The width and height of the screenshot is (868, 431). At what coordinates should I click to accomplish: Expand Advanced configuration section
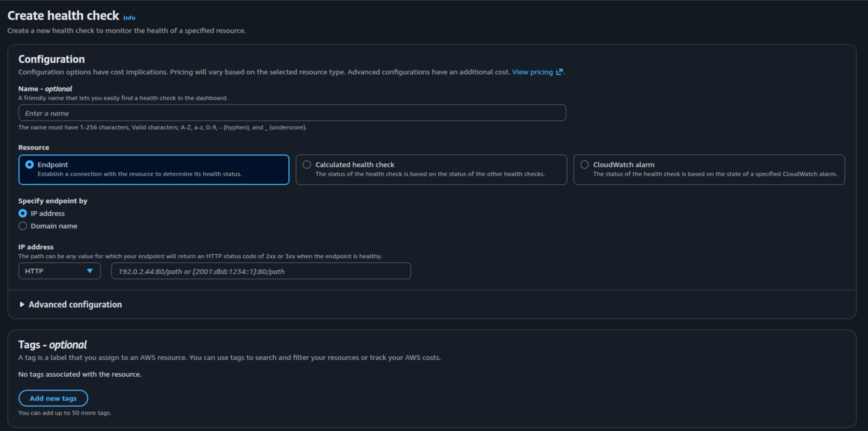75,305
